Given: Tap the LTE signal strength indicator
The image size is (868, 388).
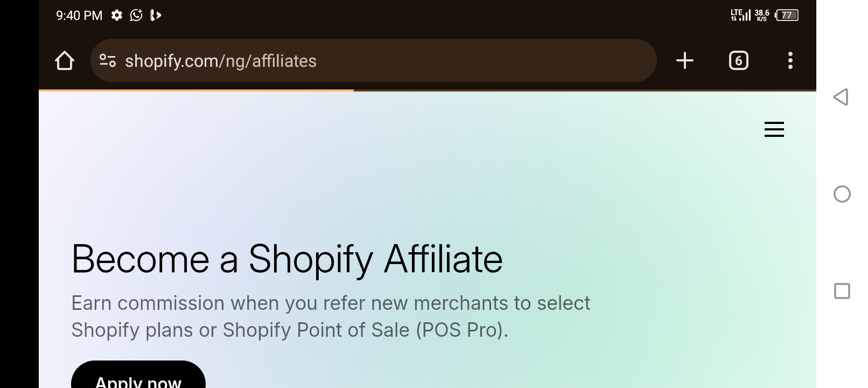Looking at the screenshot, I should (x=740, y=15).
